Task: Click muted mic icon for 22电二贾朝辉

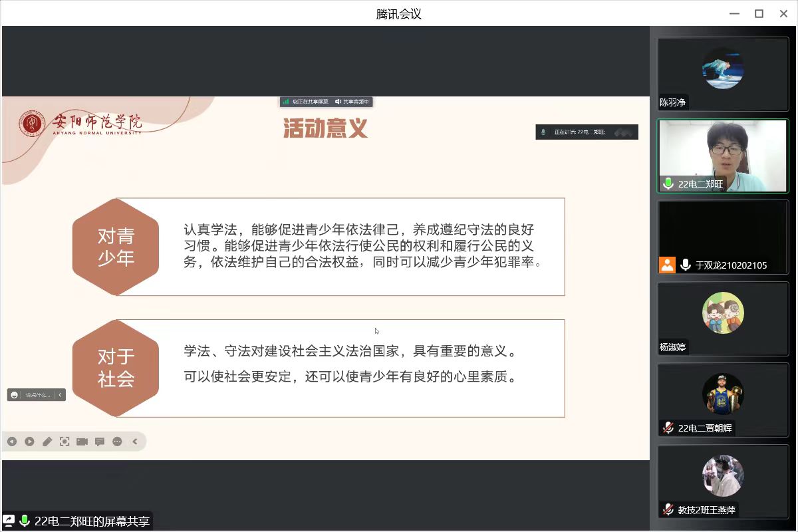Action: [x=668, y=428]
